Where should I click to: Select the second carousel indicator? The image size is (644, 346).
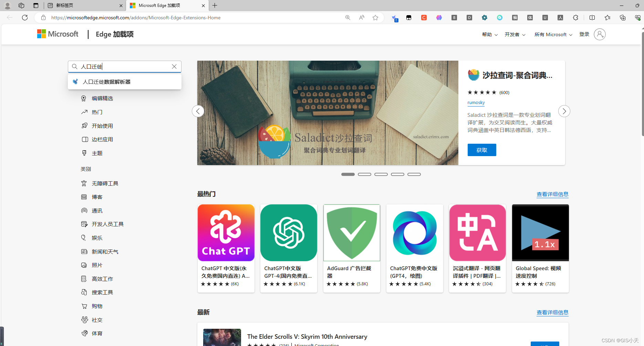[364, 174]
